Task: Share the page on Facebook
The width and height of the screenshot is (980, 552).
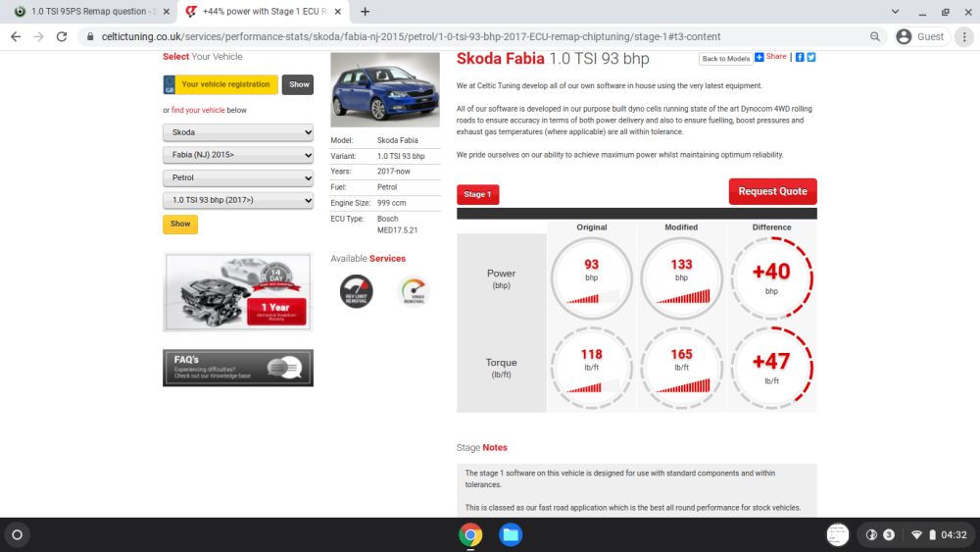Action: coord(800,57)
